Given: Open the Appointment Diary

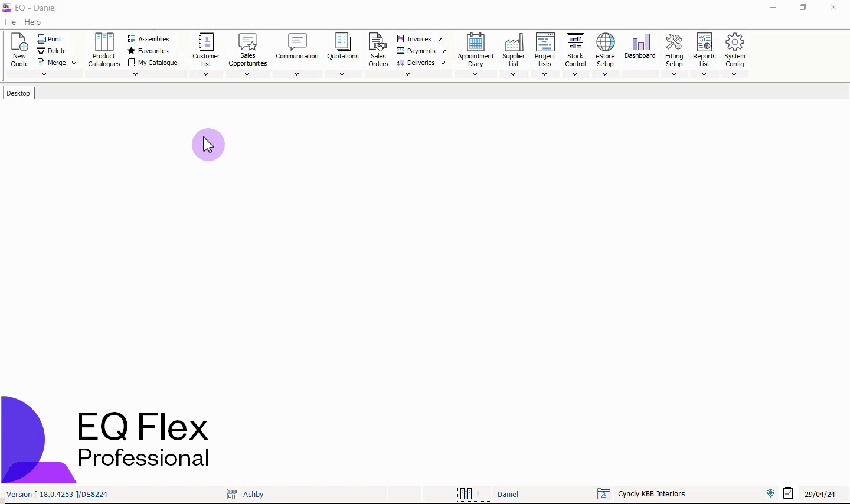Looking at the screenshot, I should coord(476,50).
